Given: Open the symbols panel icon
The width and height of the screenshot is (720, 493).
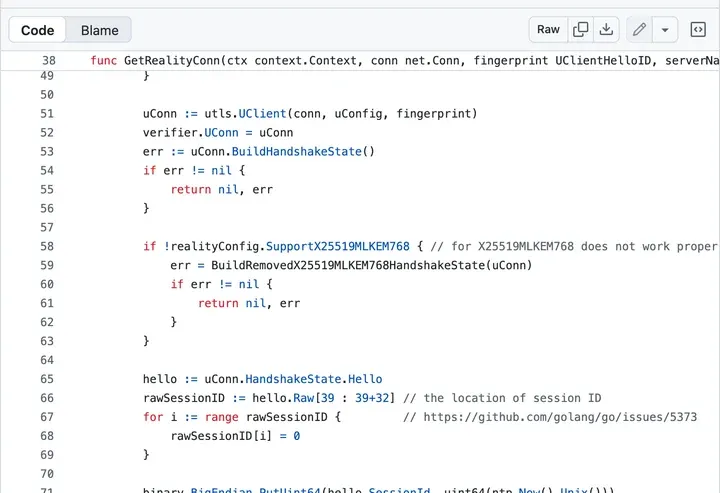Looking at the screenshot, I should tap(698, 29).
